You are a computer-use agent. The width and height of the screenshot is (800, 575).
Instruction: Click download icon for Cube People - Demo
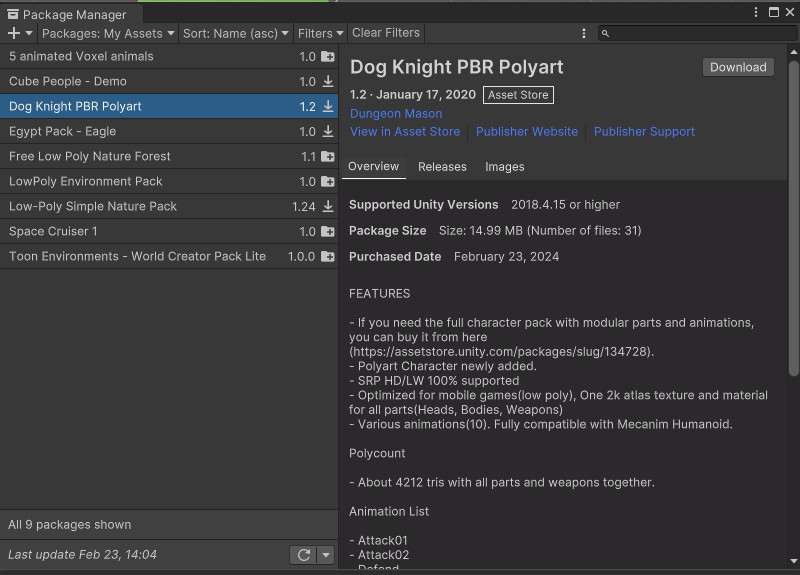tap(328, 81)
